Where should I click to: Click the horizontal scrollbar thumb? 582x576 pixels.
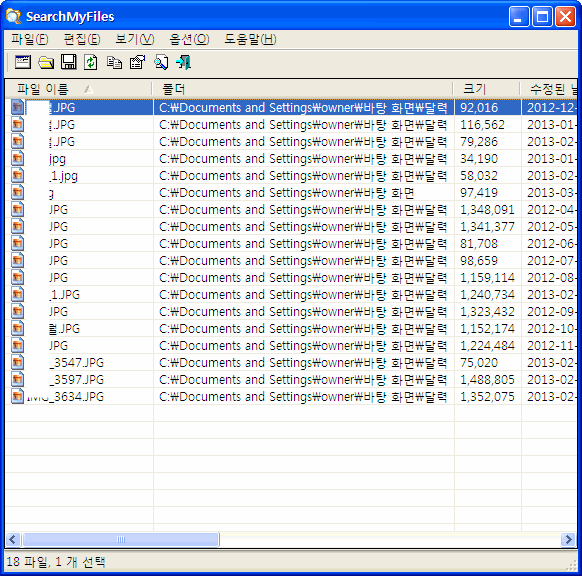tap(121, 539)
